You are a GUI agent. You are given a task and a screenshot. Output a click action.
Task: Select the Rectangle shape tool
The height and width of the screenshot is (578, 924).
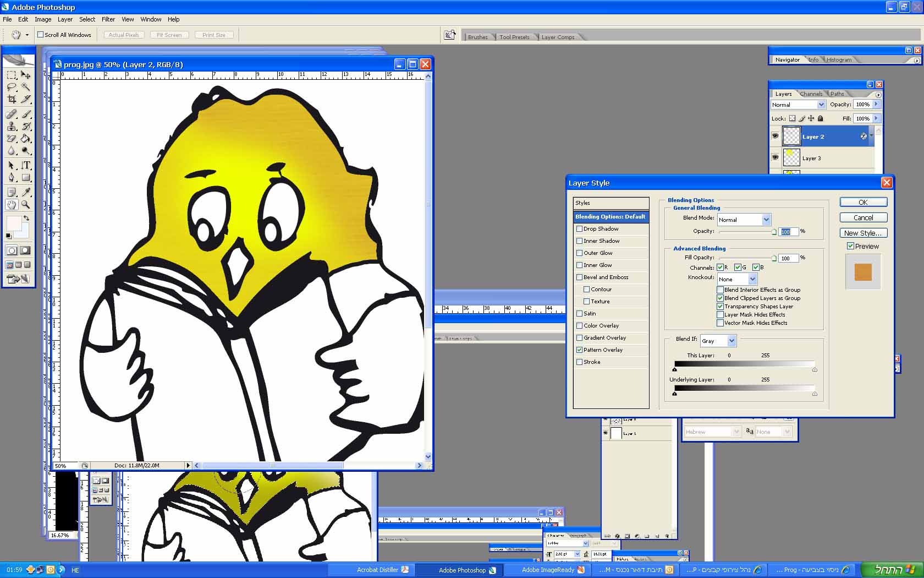(x=26, y=177)
